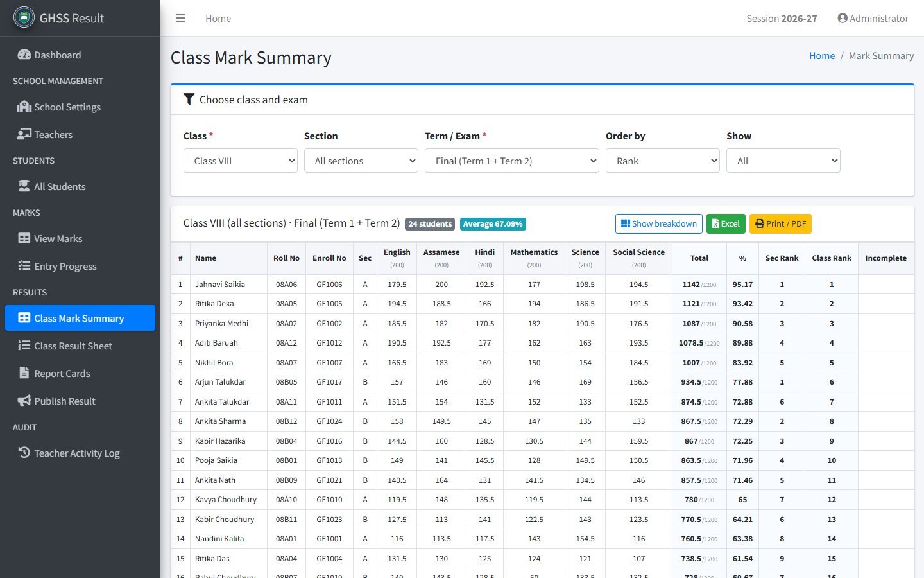924x578 pixels.
Task: Click the enroll number GF1024
Action: pos(329,421)
